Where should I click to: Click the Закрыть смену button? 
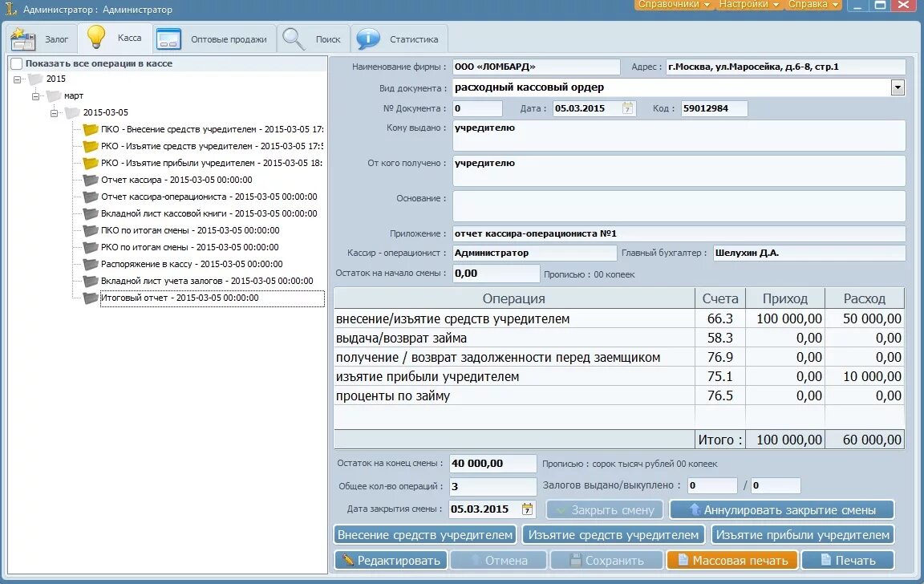pyautogui.click(x=605, y=509)
